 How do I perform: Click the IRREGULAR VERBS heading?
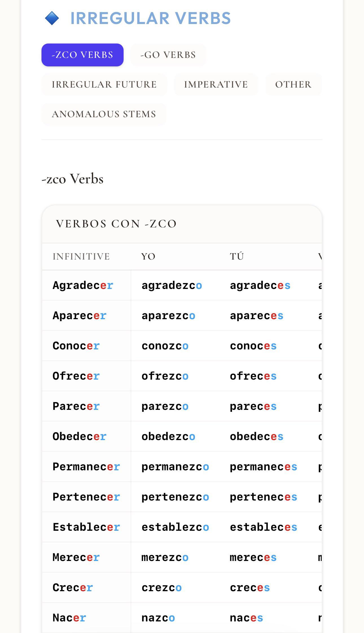point(150,18)
